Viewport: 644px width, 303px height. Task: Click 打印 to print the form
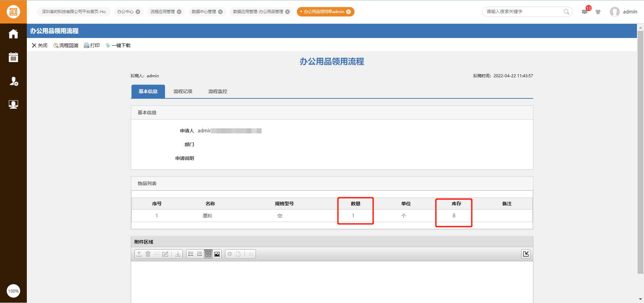point(92,45)
